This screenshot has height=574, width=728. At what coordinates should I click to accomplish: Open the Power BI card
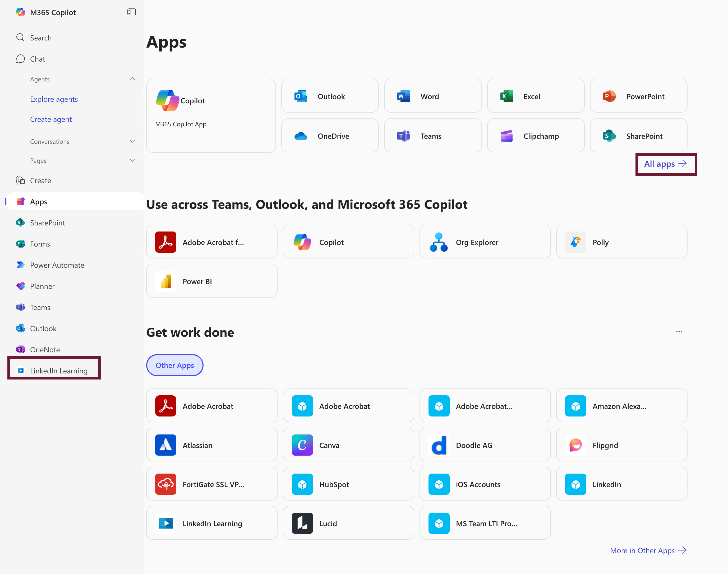[x=212, y=281]
